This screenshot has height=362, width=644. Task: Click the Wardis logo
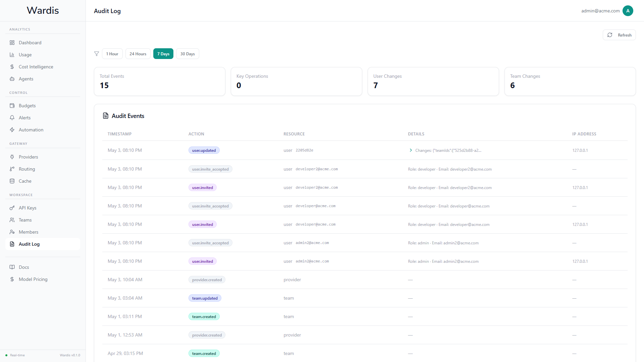point(43,10)
